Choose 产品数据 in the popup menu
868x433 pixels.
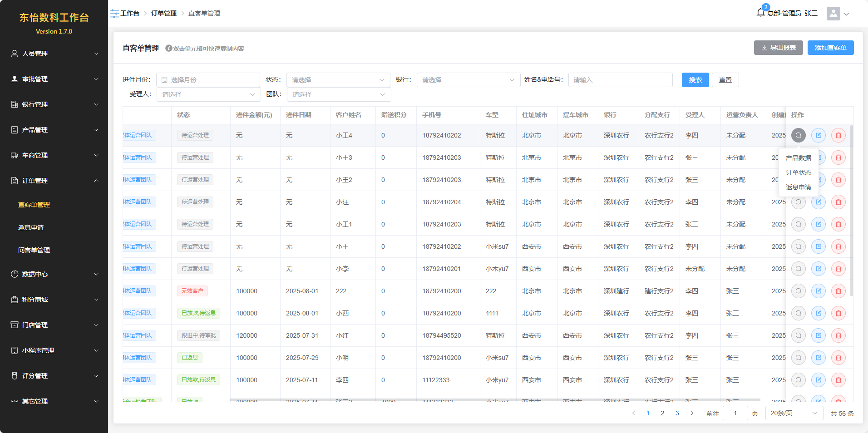click(798, 158)
